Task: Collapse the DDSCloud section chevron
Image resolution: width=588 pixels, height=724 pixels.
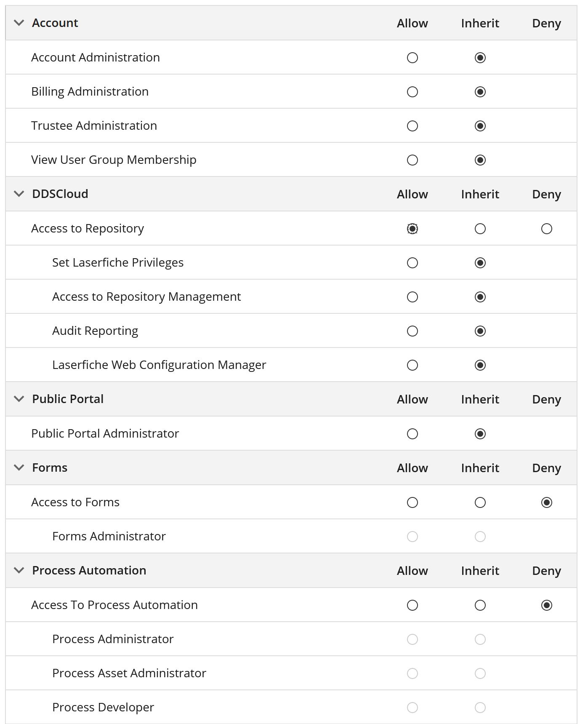Action: 19,194
